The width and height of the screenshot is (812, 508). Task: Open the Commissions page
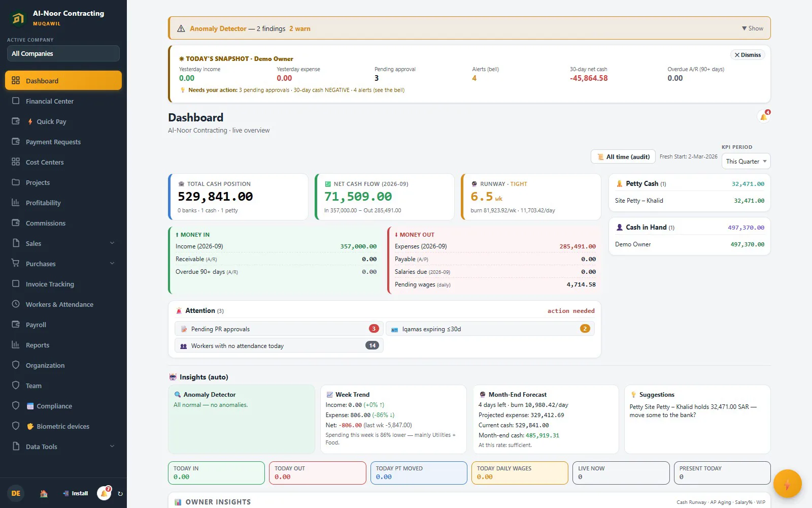click(63, 223)
